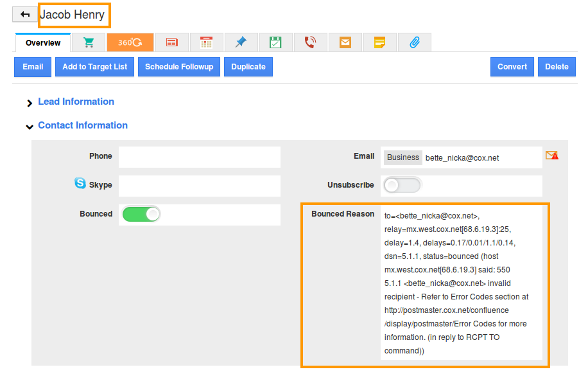The height and width of the screenshot is (374, 588).
Task: Open the yellow notes tab icon
Action: [x=380, y=42]
